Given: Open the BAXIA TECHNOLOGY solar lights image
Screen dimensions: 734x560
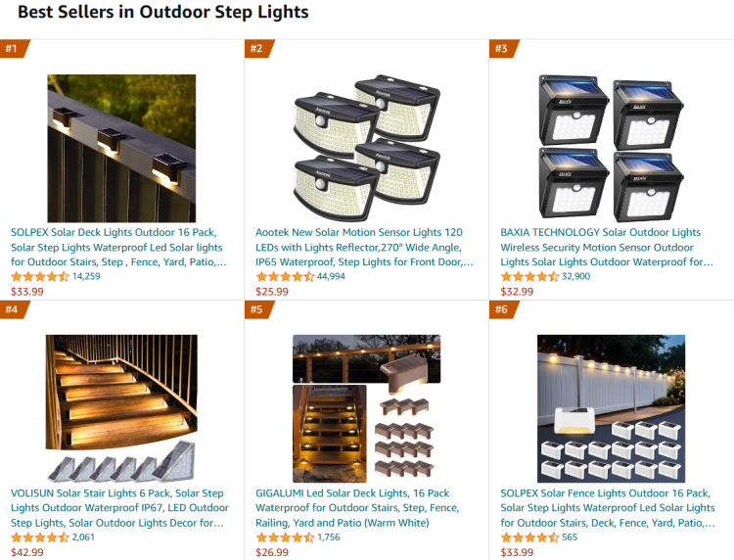Looking at the screenshot, I should coord(612,148).
